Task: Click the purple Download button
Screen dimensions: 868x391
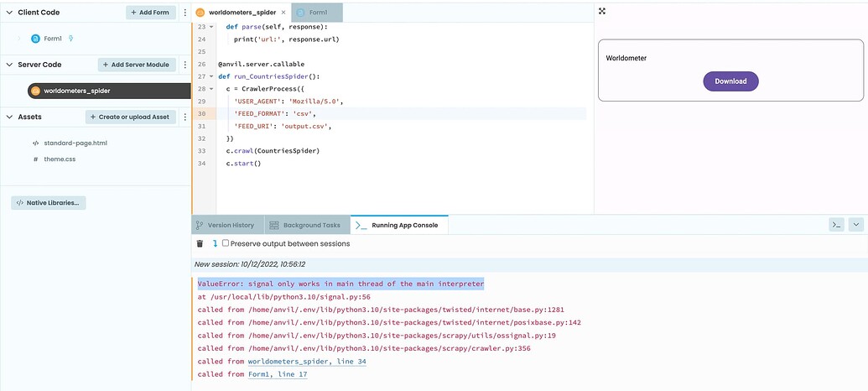Action: point(730,81)
